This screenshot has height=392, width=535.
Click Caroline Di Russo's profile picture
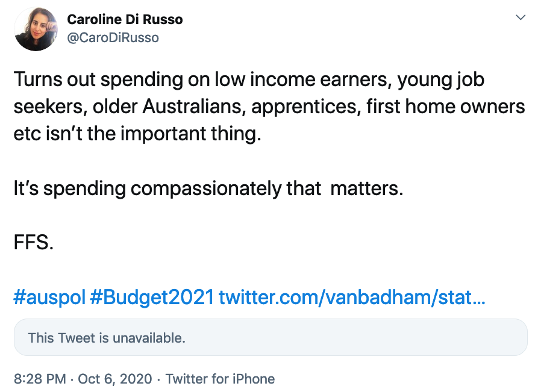coord(36,30)
